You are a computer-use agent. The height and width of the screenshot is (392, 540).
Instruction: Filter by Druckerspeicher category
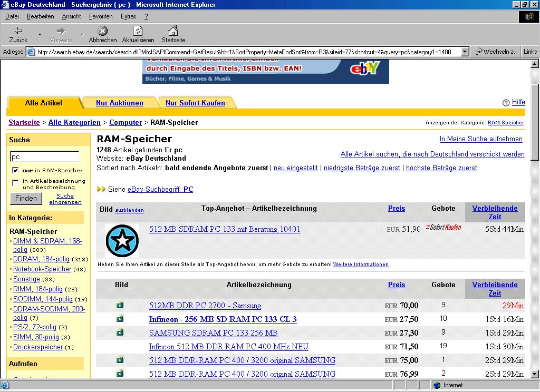38,347
